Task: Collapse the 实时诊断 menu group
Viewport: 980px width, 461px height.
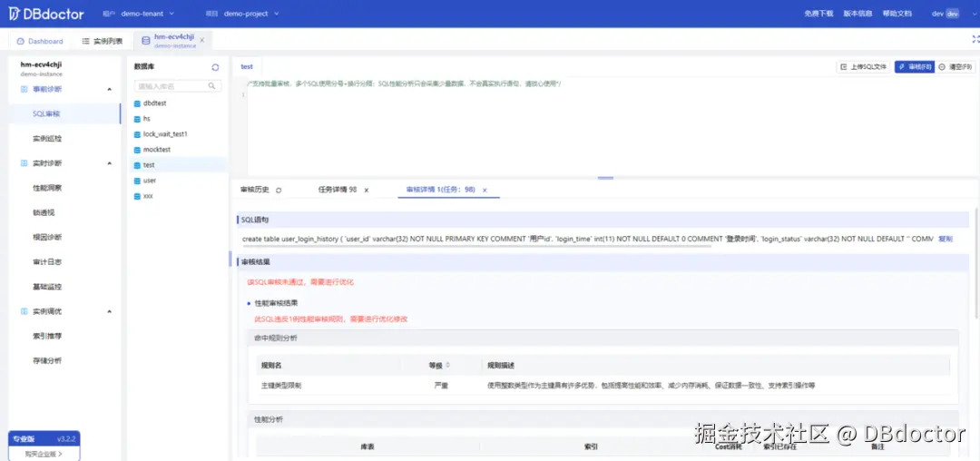Action: pos(110,163)
